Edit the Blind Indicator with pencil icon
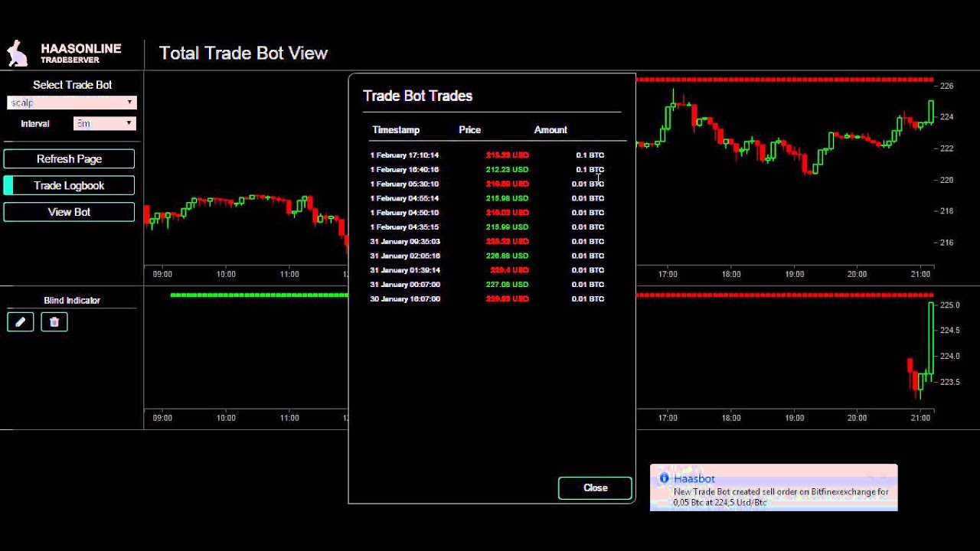 pos(21,322)
